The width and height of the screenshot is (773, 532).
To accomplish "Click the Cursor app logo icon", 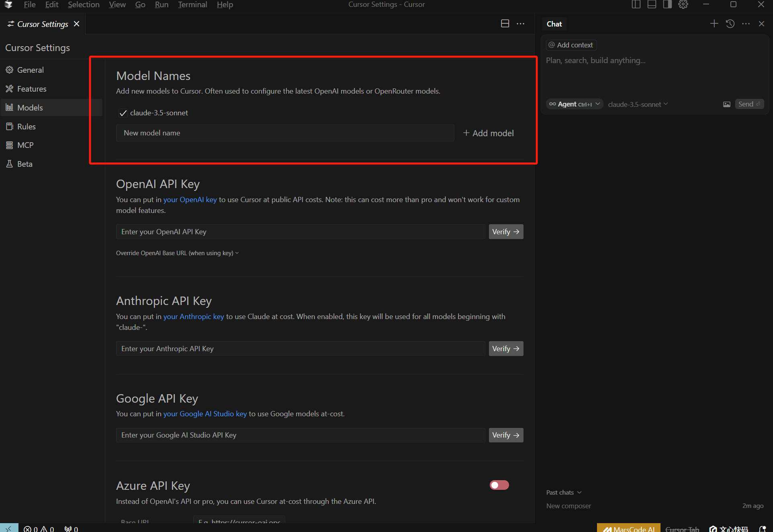I will point(8,4).
